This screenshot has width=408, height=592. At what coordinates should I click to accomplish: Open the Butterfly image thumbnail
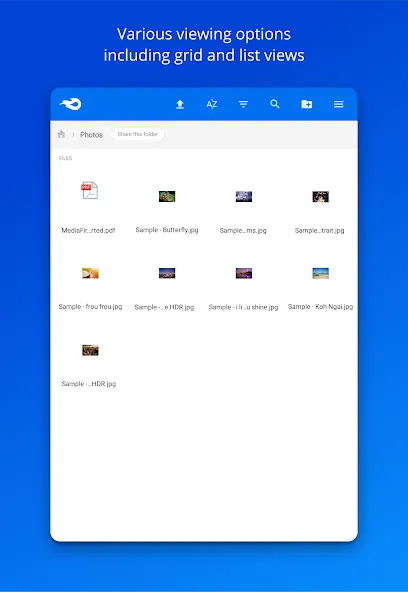click(x=167, y=196)
